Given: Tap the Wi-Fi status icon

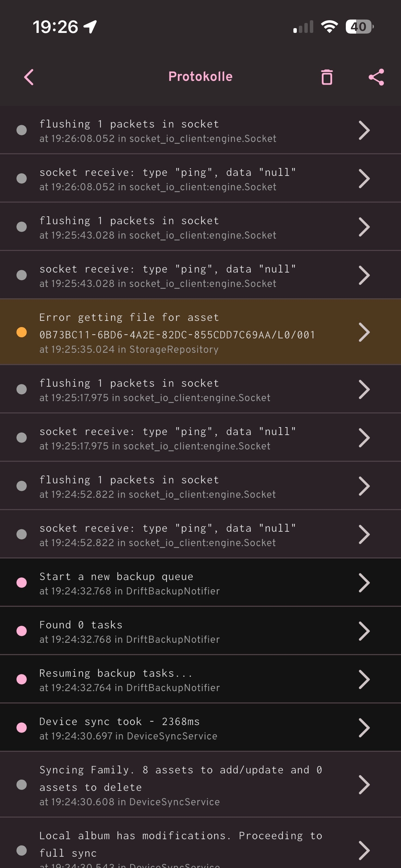Looking at the screenshot, I should 329,27.
